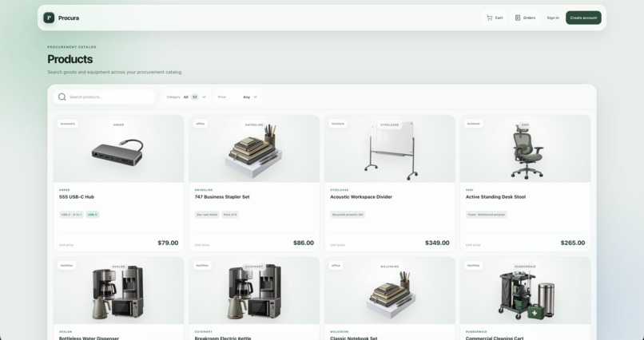
Task: Click the Classic Notebook Set product image
Action: (390, 293)
